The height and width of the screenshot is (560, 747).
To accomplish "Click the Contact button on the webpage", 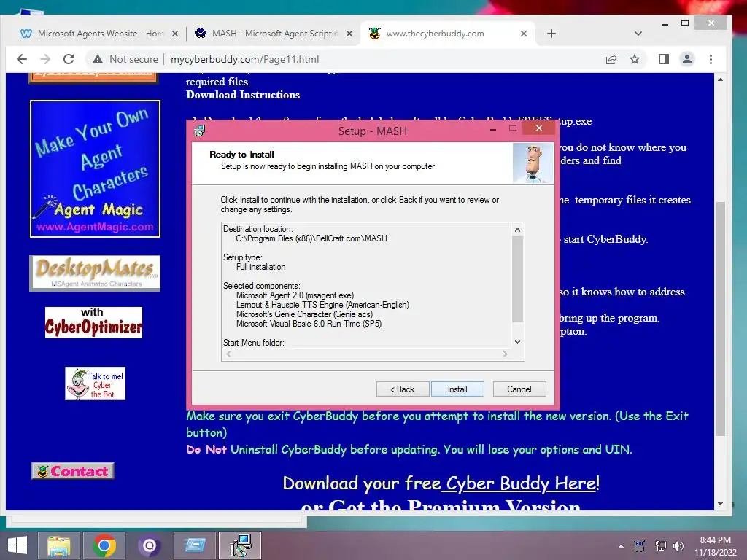I will click(x=73, y=471).
